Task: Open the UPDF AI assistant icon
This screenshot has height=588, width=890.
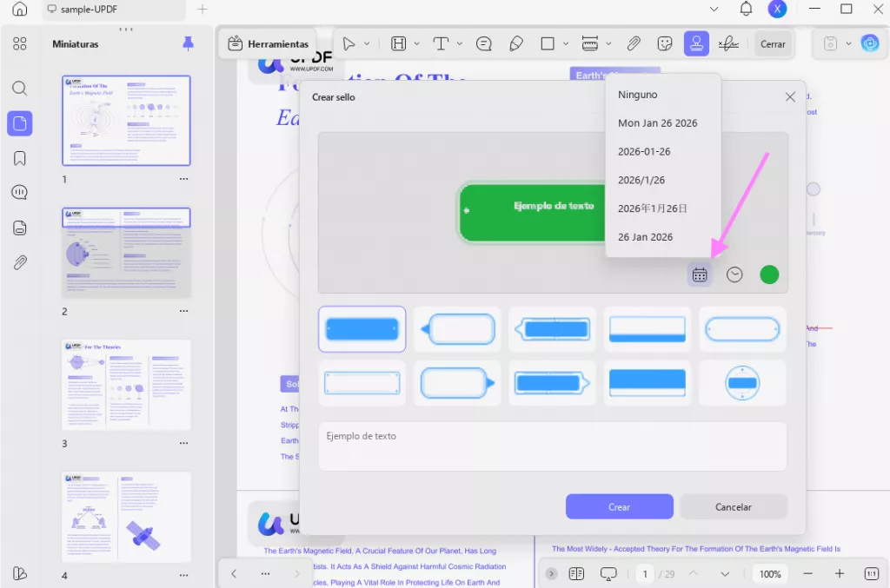Action: click(869, 43)
